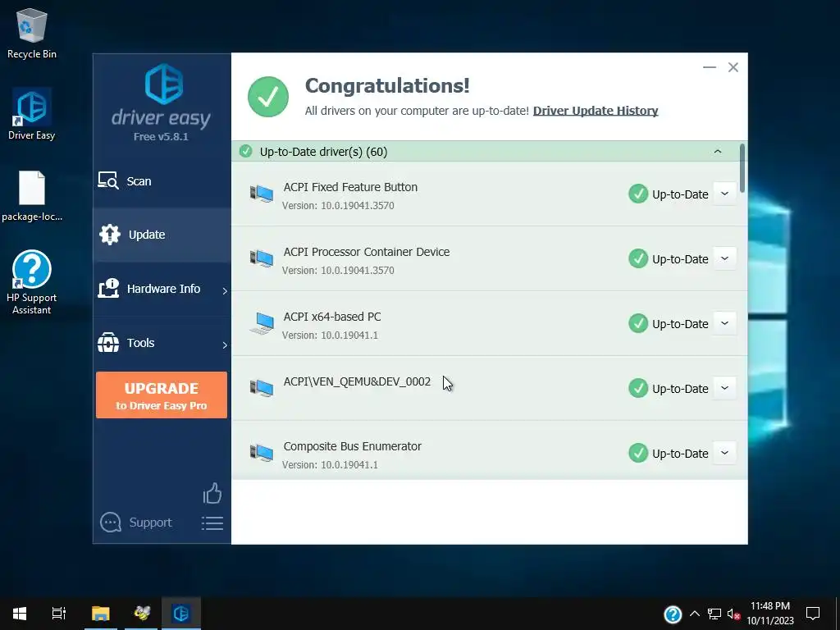The width and height of the screenshot is (840, 630).
Task: Open the taskbar clock and date
Action: (769, 614)
